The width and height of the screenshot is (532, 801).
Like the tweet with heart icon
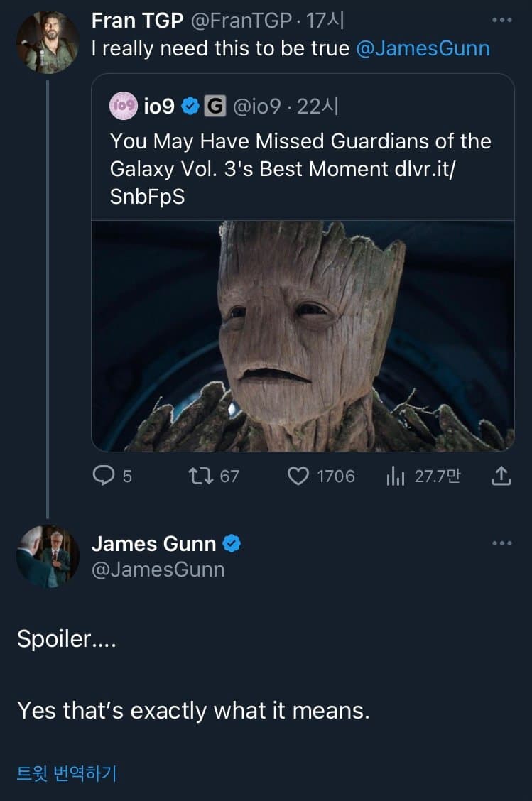tap(298, 475)
